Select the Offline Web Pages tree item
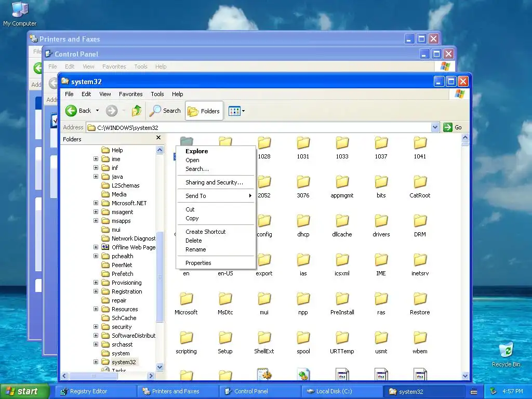Screen dimensions: 532x399 click(x=129, y=247)
